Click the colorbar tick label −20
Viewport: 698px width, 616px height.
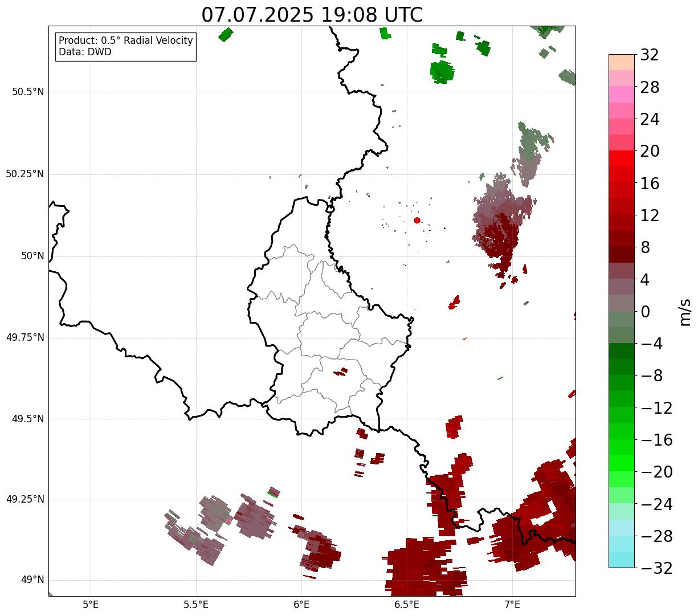[x=656, y=472]
